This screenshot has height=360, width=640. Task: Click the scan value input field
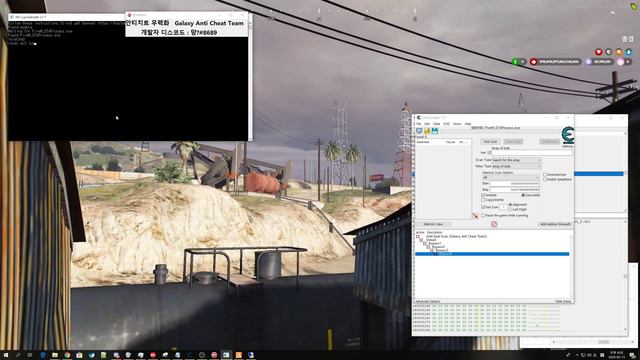click(532, 152)
